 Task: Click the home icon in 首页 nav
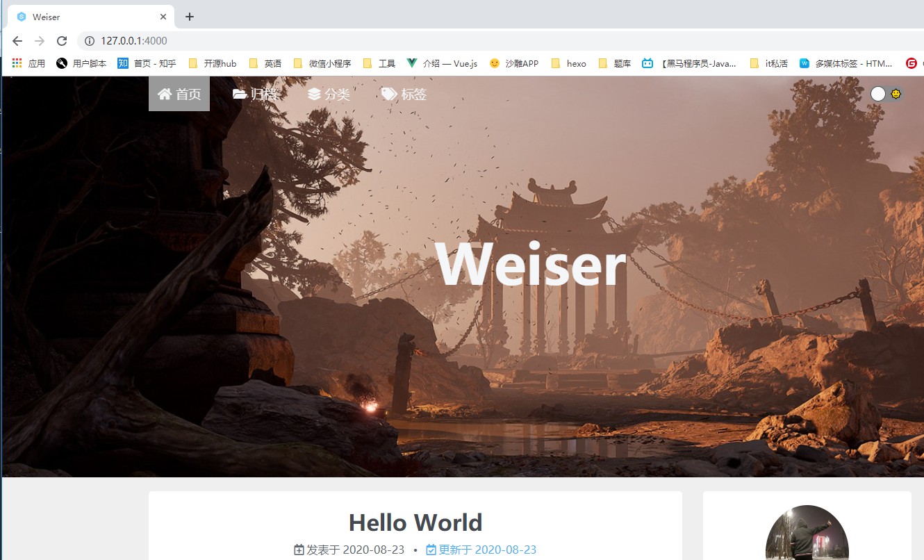[x=165, y=94]
